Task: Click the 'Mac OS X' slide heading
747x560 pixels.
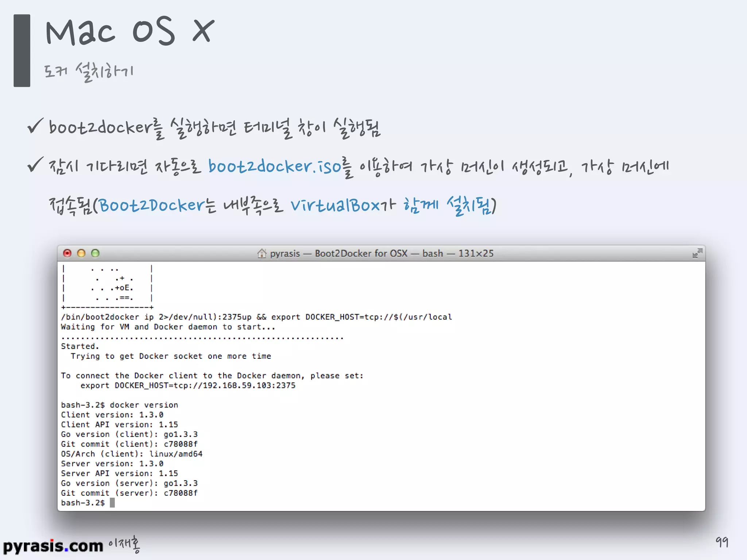Action: tap(130, 31)
